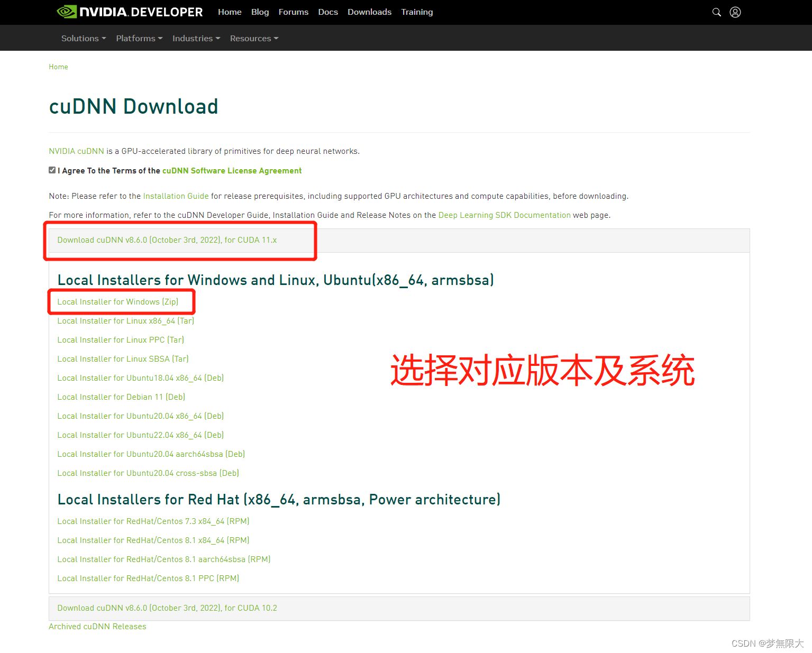
Task: Open cuDNN Software License Agreement link
Action: pos(232,171)
